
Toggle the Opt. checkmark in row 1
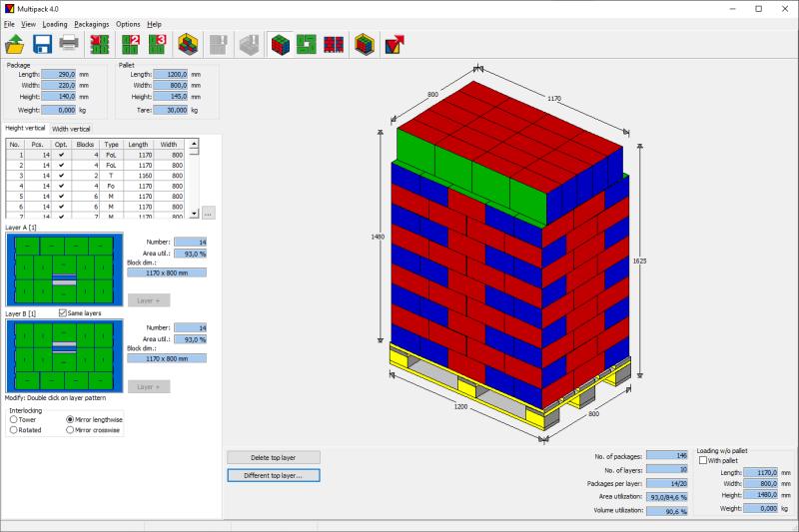61,155
